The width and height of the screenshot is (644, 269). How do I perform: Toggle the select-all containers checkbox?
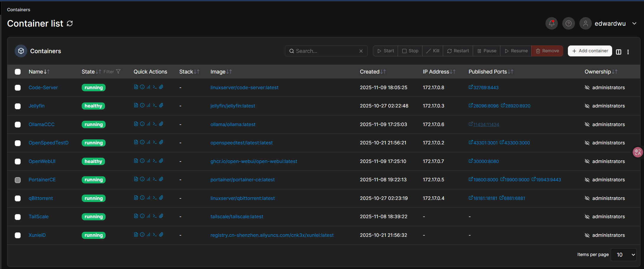pos(18,72)
